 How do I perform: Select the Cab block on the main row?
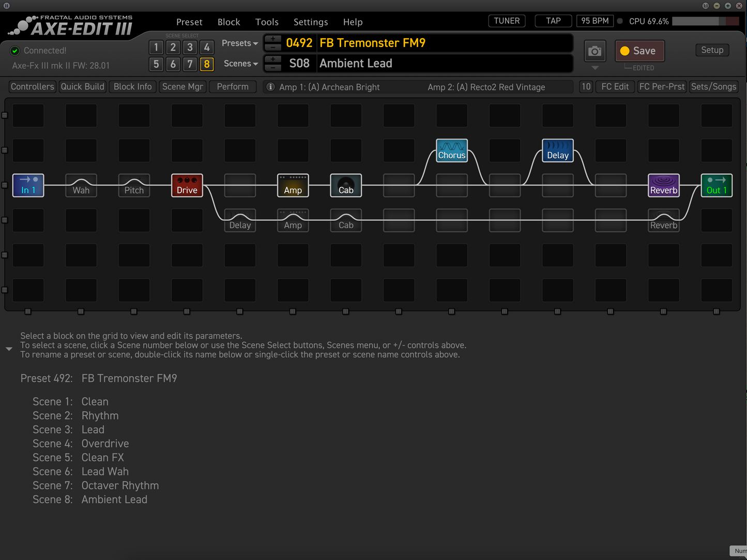tap(345, 185)
